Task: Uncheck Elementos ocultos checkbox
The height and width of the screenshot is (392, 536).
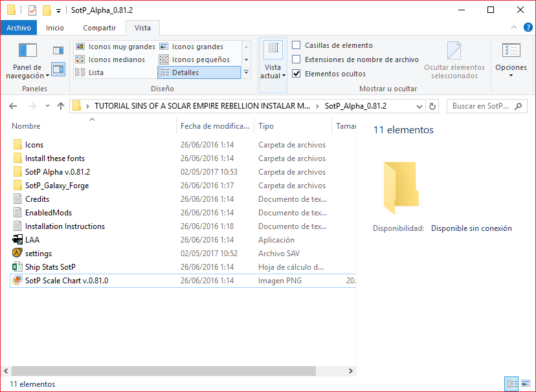Action: [296, 73]
